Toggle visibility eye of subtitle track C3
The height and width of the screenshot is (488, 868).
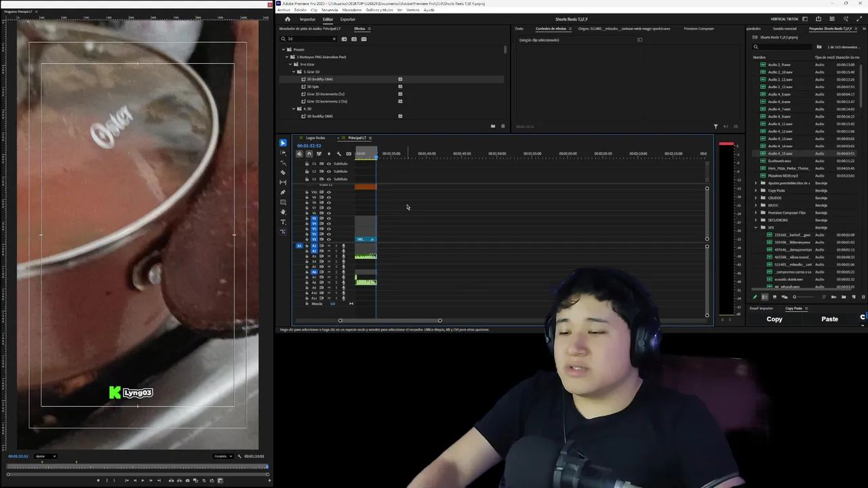coord(329,164)
